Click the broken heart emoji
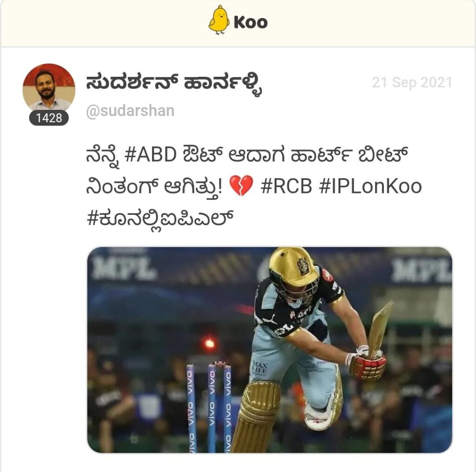This screenshot has height=472, width=476. pyautogui.click(x=241, y=185)
